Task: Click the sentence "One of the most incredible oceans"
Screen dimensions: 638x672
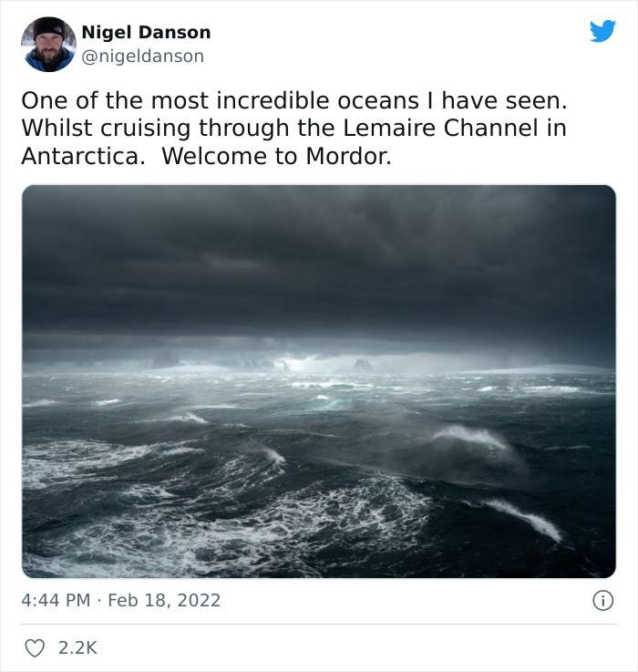Action: coord(220,100)
